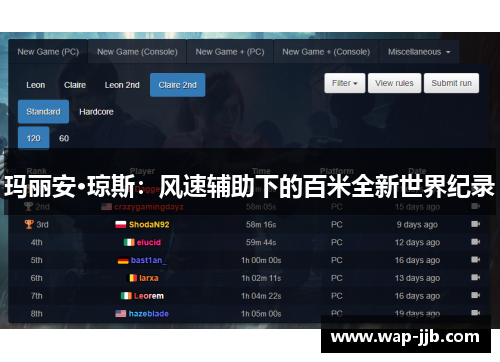Select the 120 FPS option
This screenshot has width=500, height=362.
point(34,138)
